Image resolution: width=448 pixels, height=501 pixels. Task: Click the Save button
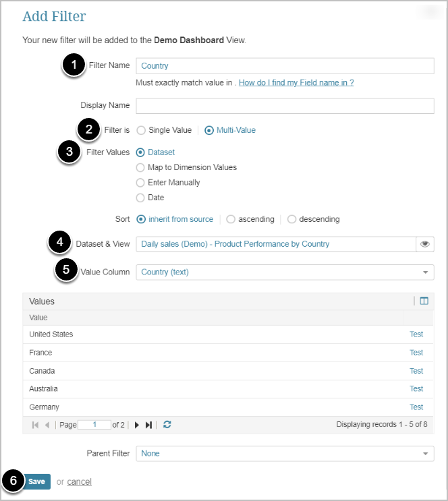tap(36, 481)
